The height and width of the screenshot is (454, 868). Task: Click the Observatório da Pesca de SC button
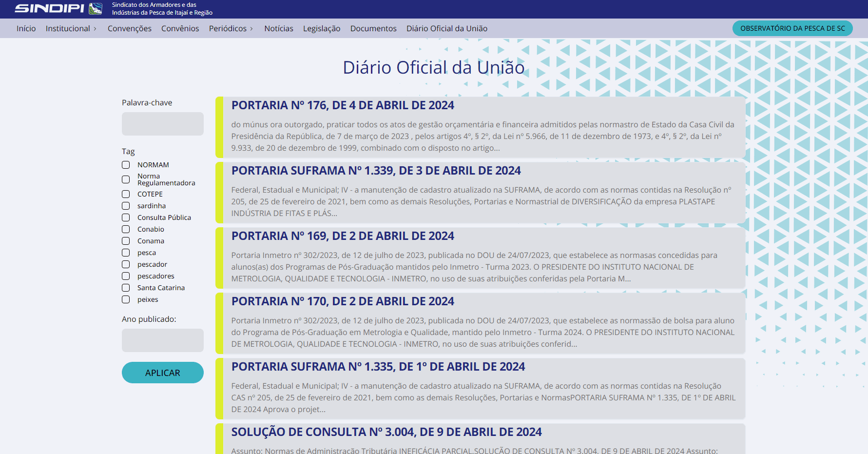pyautogui.click(x=792, y=28)
